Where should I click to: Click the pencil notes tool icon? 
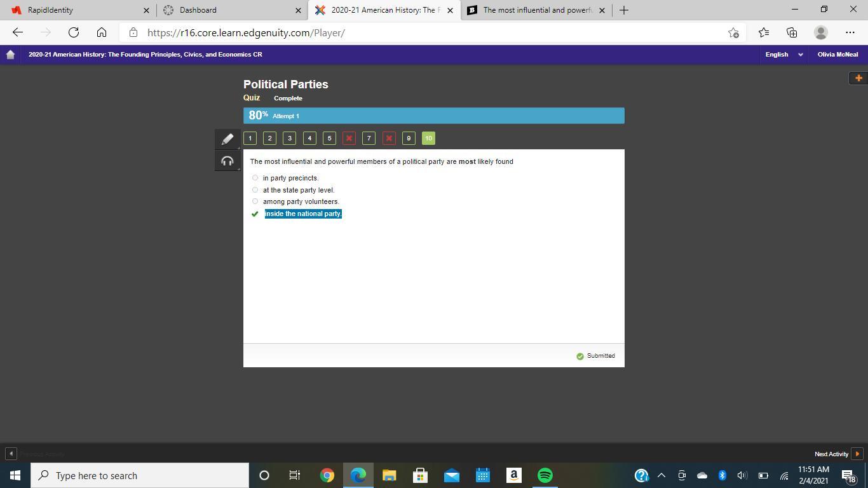[x=227, y=139]
